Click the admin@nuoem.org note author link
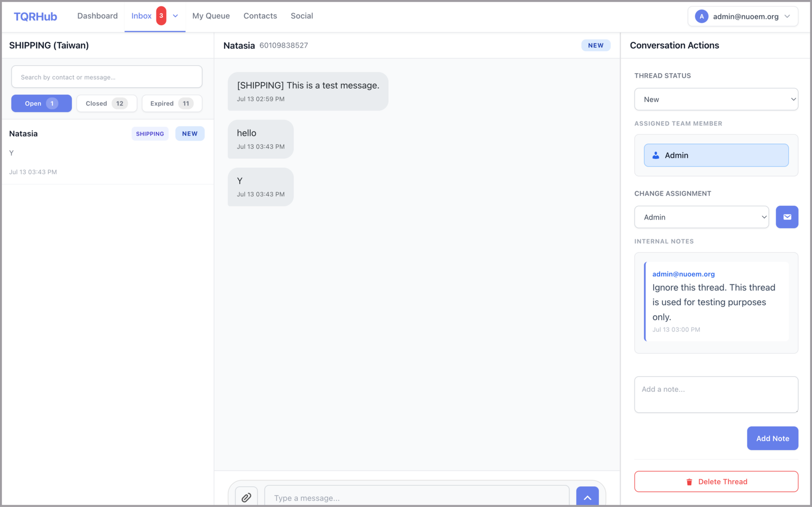The width and height of the screenshot is (812, 507). coord(684,274)
